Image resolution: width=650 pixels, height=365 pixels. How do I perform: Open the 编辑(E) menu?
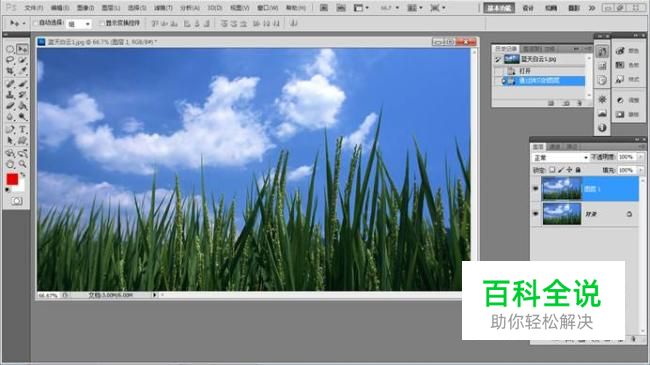pyautogui.click(x=60, y=8)
